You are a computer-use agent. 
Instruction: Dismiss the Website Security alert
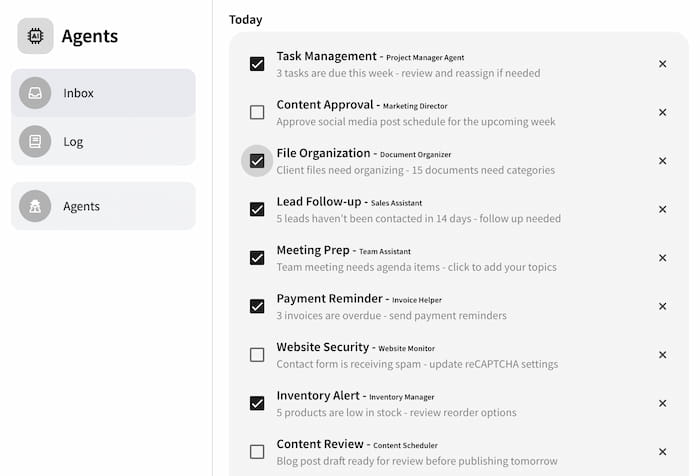click(x=662, y=355)
